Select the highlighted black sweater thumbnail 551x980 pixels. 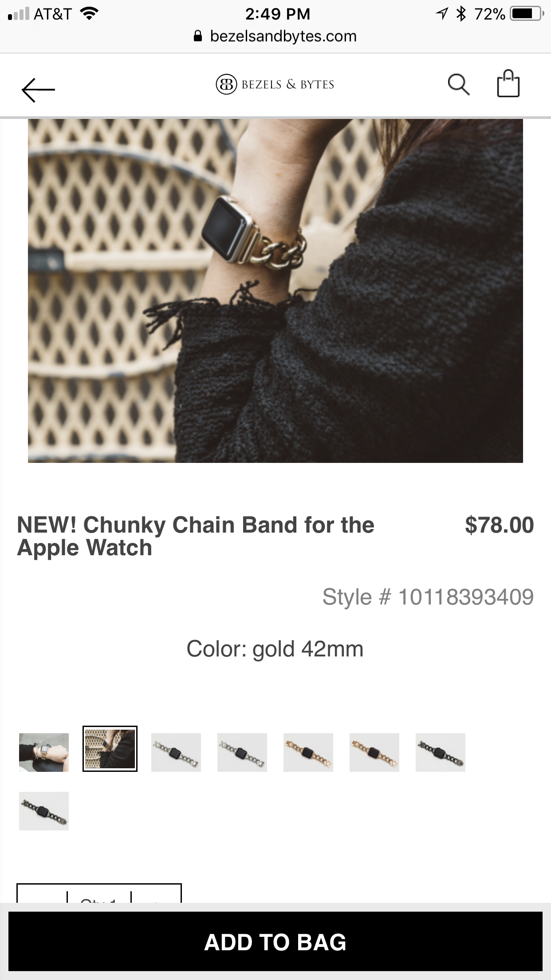pos(110,749)
